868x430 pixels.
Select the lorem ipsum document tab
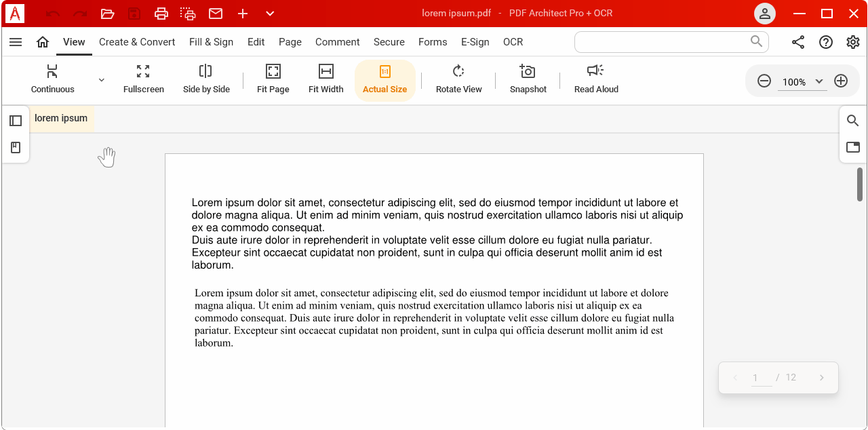point(61,119)
